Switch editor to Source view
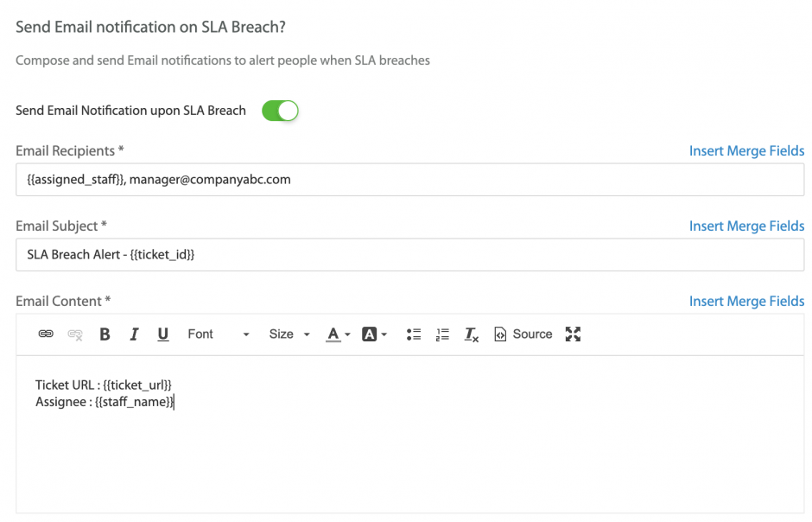 (523, 334)
